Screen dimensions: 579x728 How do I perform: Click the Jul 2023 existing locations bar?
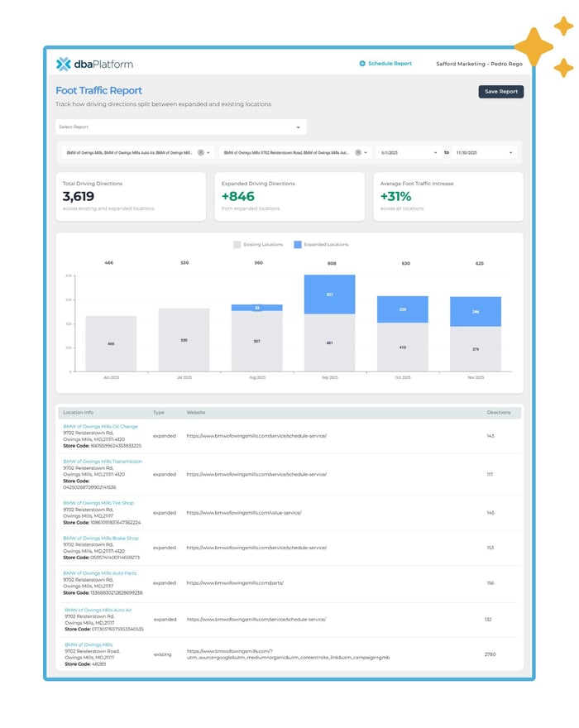pyautogui.click(x=184, y=339)
